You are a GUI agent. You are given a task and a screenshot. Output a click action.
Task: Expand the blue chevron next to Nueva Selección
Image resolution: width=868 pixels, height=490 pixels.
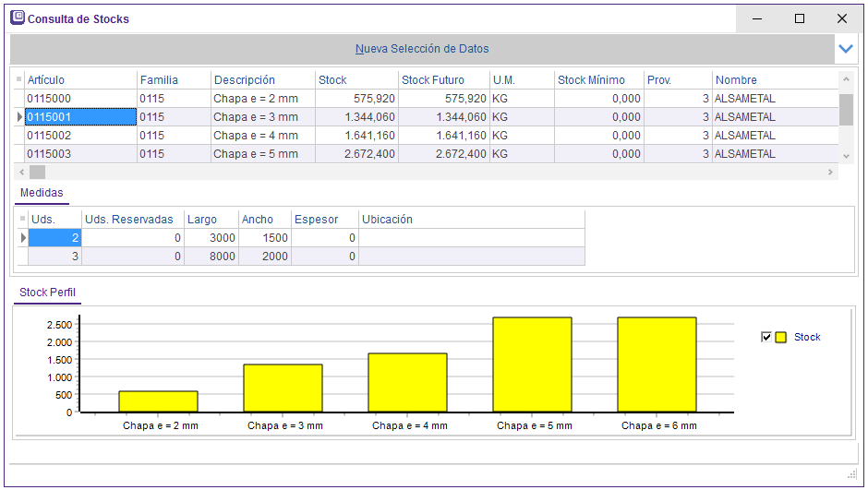tap(844, 49)
